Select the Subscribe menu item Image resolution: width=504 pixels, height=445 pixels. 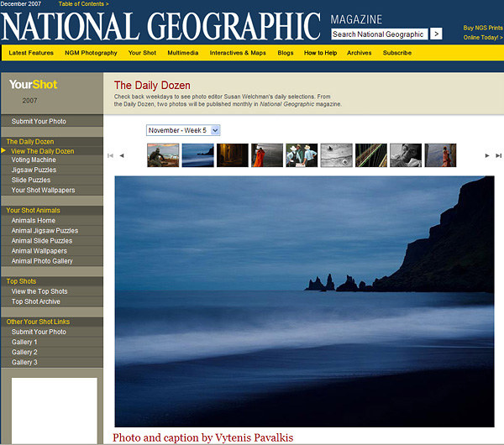pos(397,53)
